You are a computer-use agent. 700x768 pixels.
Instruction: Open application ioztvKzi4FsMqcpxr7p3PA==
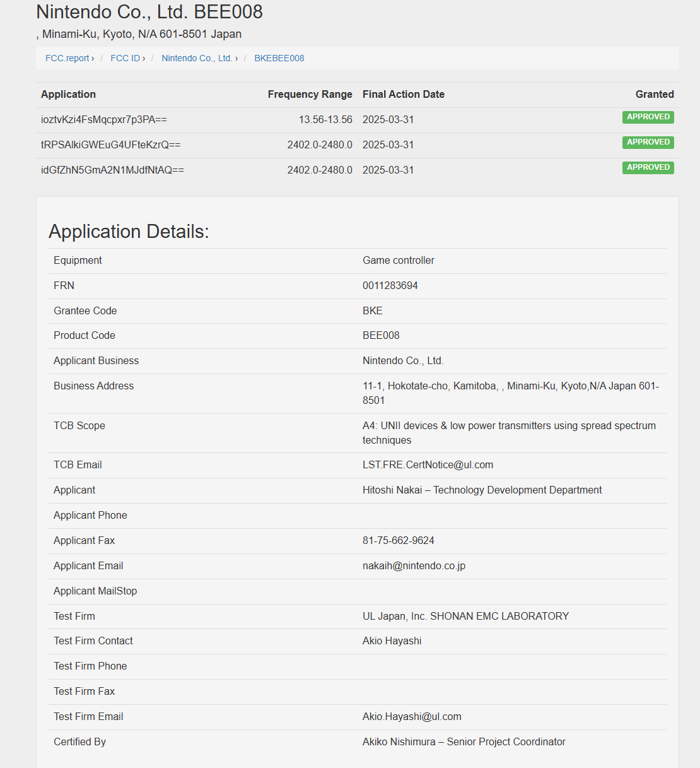click(104, 119)
